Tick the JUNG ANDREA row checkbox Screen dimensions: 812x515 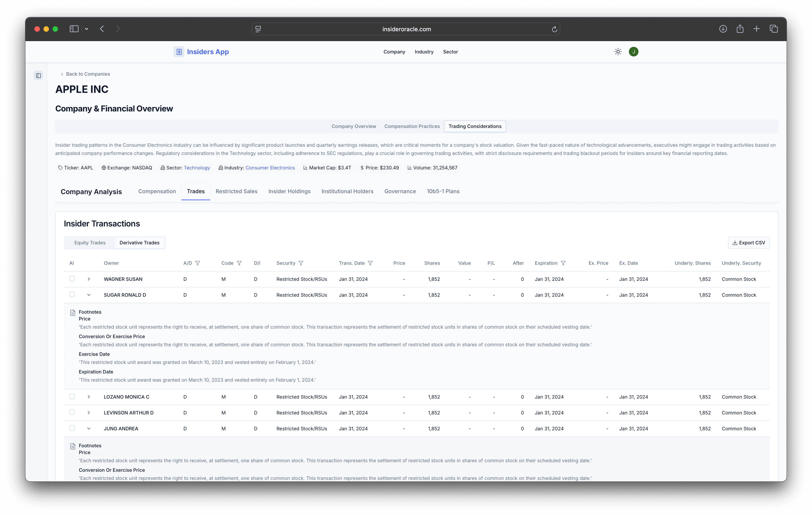72,428
